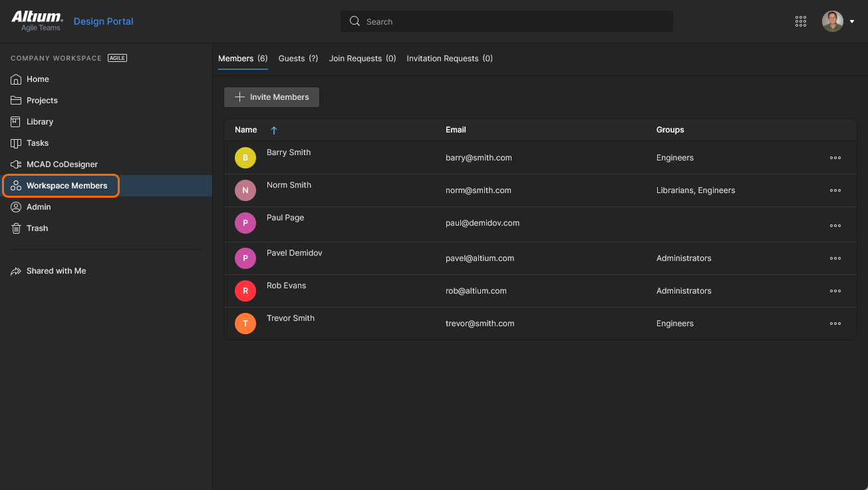This screenshot has width=868, height=490.
Task: Open the apps grid icon in header
Action: tap(801, 21)
